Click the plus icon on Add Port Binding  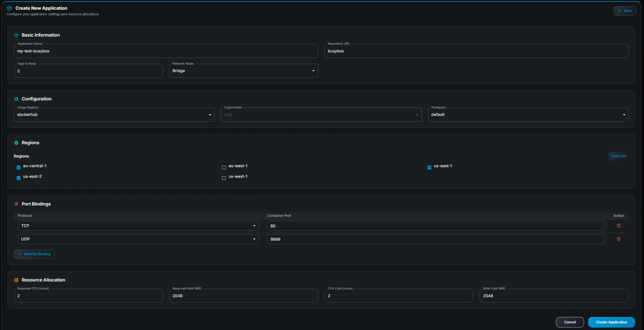point(19,254)
